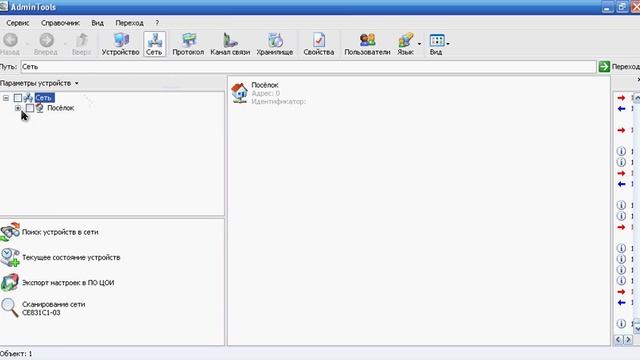This screenshot has height=360, width=640.
Task: Open the Справочник menu
Action: [x=60, y=23]
